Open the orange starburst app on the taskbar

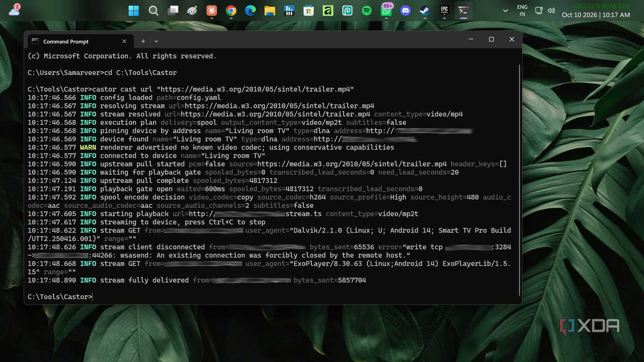click(x=212, y=11)
